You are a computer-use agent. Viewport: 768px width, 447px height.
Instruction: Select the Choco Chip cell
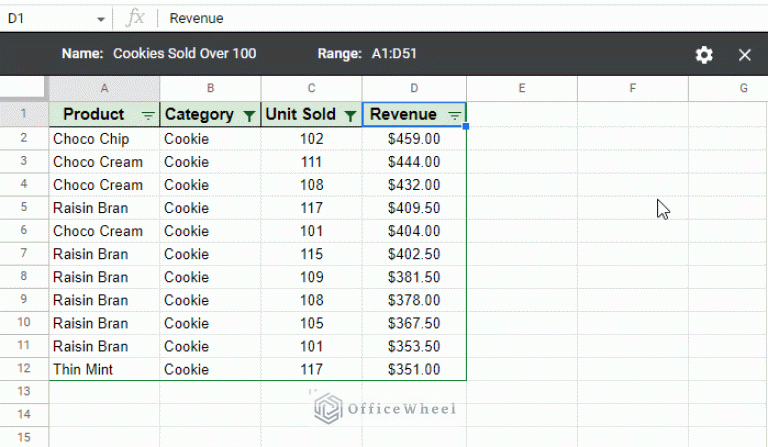click(x=104, y=139)
